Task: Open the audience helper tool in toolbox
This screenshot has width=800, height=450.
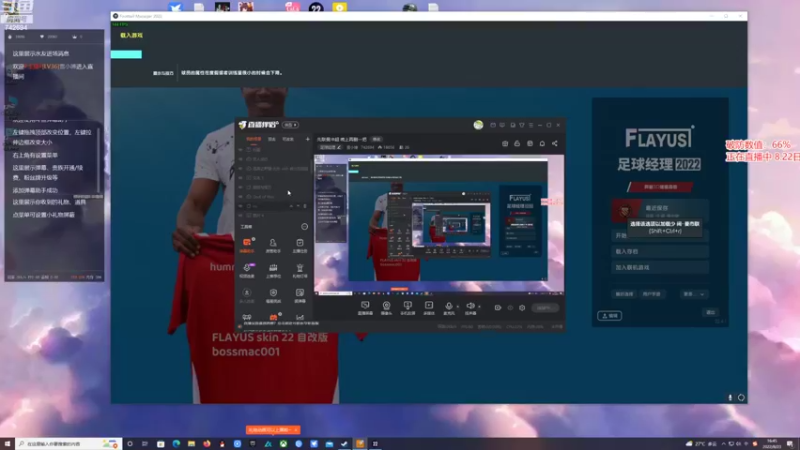Action: pyautogui.click(x=273, y=245)
